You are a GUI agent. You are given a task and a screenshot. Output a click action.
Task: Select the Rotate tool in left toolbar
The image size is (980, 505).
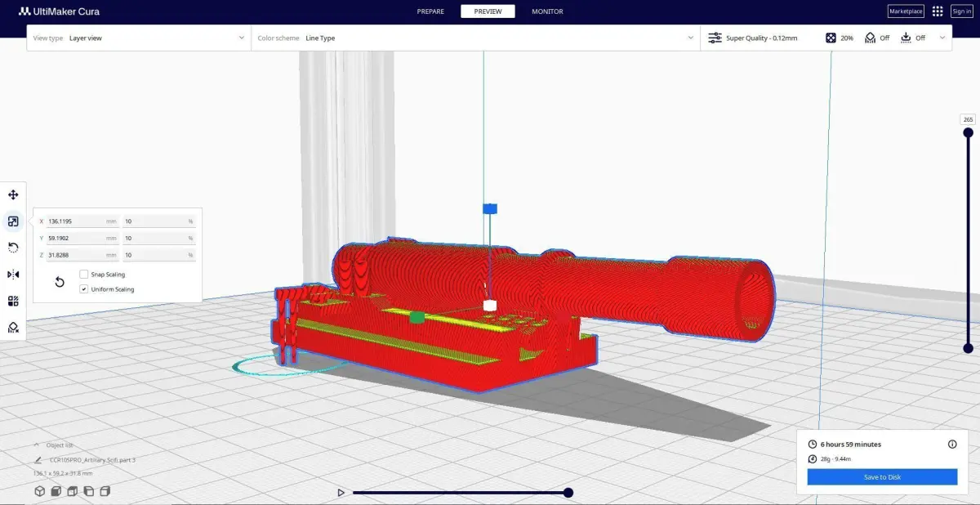13,248
